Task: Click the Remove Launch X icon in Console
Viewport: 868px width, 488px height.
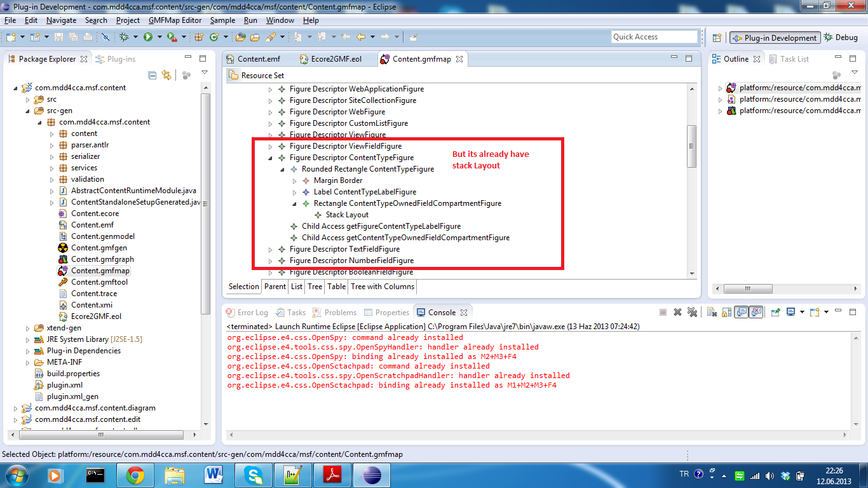Action: click(677, 312)
